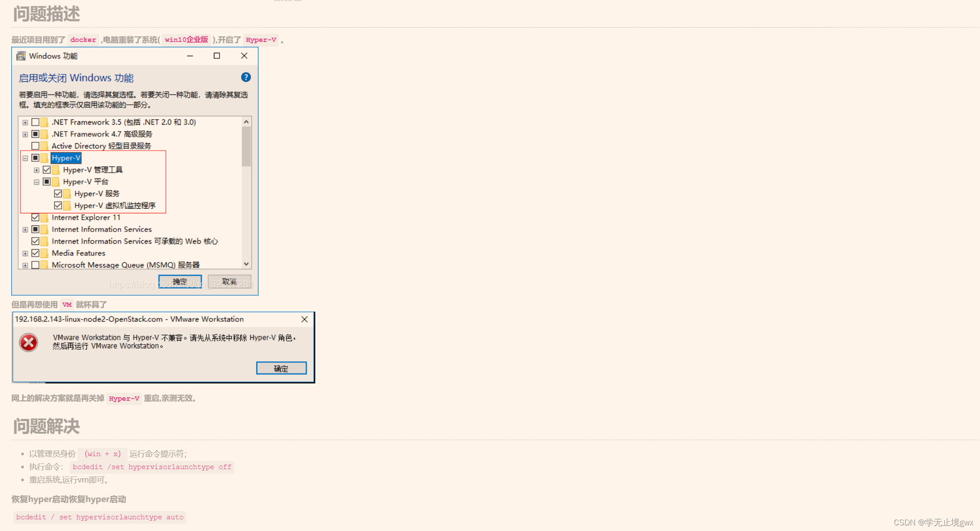The width and height of the screenshot is (980, 531).
Task: Select the Internet Explorer 11 item
Action: [x=86, y=217]
